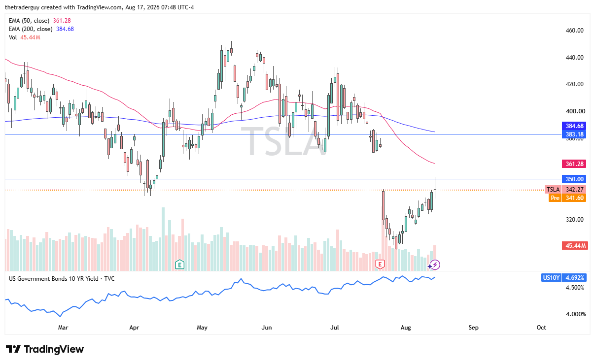Click the US10Y 4.692% yield tag

click(563, 278)
